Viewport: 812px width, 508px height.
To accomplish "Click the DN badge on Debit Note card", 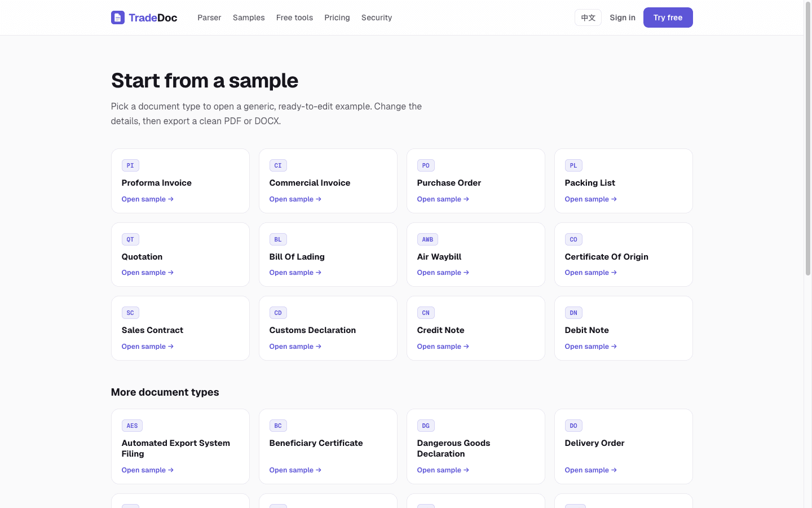I will [573, 313].
